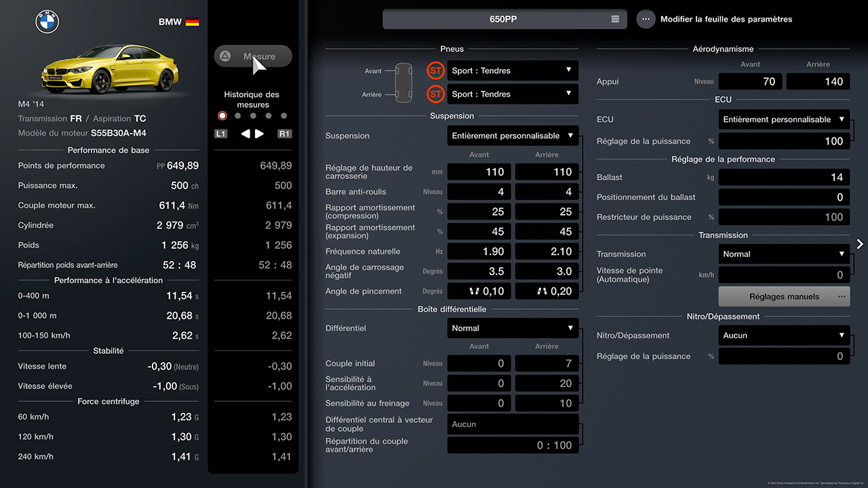Click the rear tyre ST badge icon
Screen dimensions: 868x488
tap(435, 94)
